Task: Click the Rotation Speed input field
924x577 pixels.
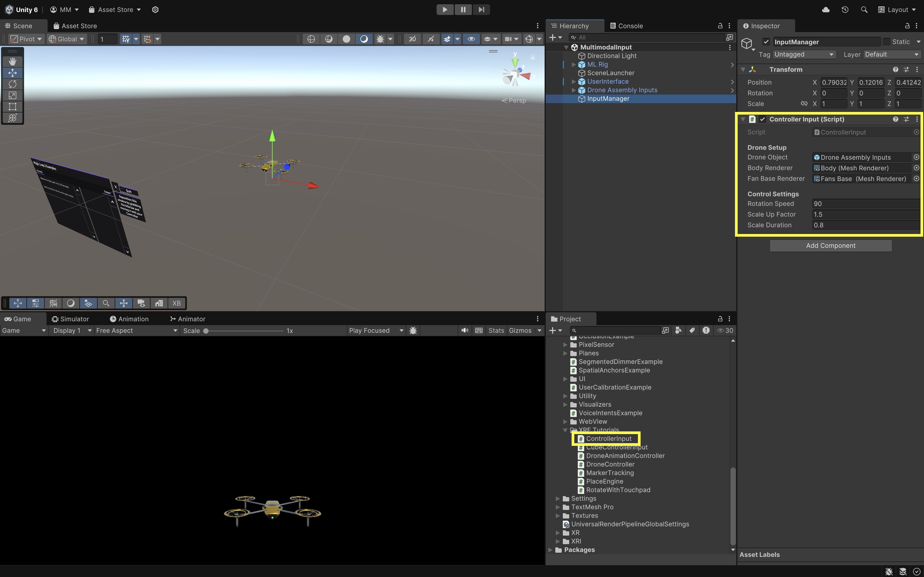Action: coord(865,204)
